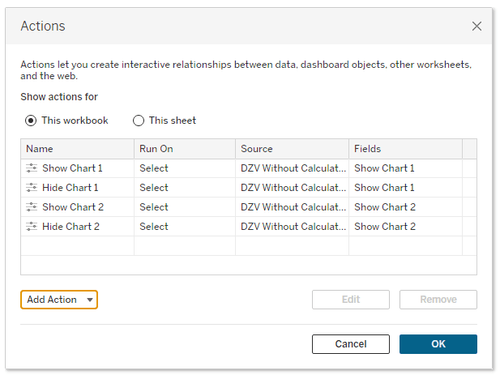Confirm with the OK button
500x378 pixels.
pyautogui.click(x=438, y=344)
